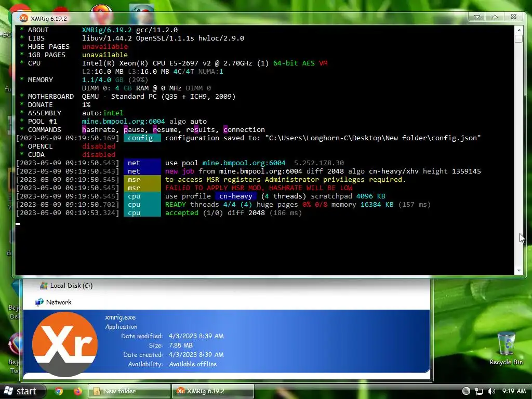The width and height of the screenshot is (532, 399).
Task: Minimize the XMRig console window
Action: click(477, 17)
